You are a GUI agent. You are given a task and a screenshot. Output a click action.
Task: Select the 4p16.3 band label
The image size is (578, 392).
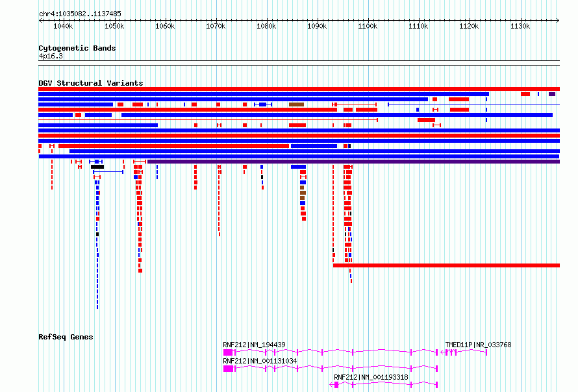51,56
